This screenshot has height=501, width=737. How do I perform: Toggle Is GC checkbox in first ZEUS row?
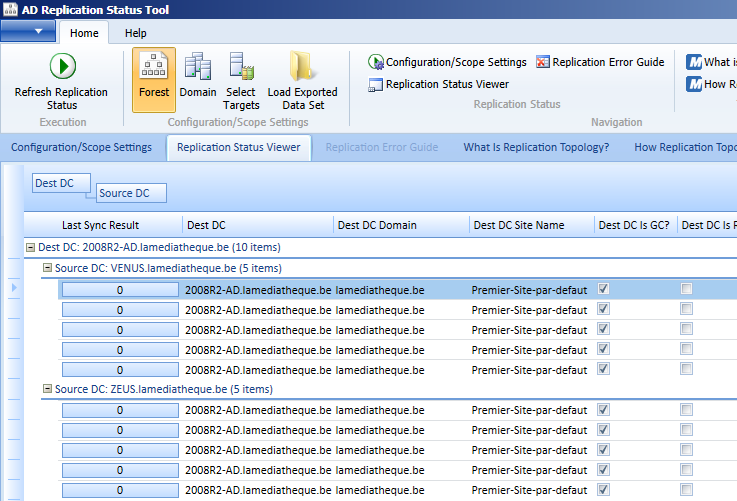click(604, 409)
